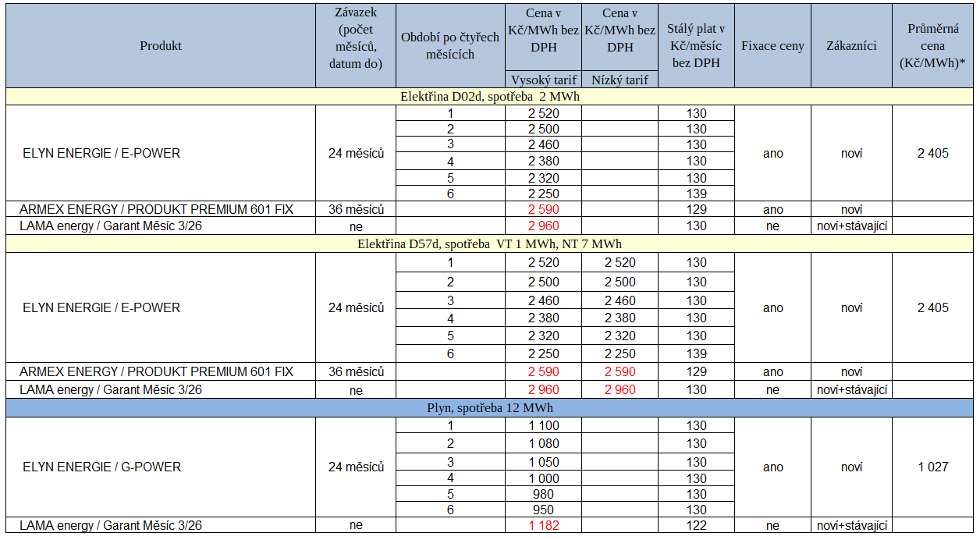Click the 1 050 gas price cell

pyautogui.click(x=543, y=462)
